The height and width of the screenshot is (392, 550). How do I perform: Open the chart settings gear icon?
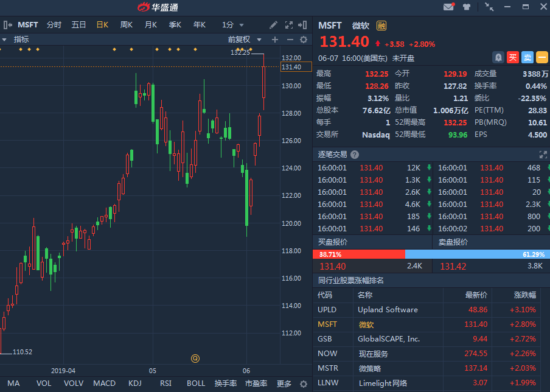coord(304,40)
